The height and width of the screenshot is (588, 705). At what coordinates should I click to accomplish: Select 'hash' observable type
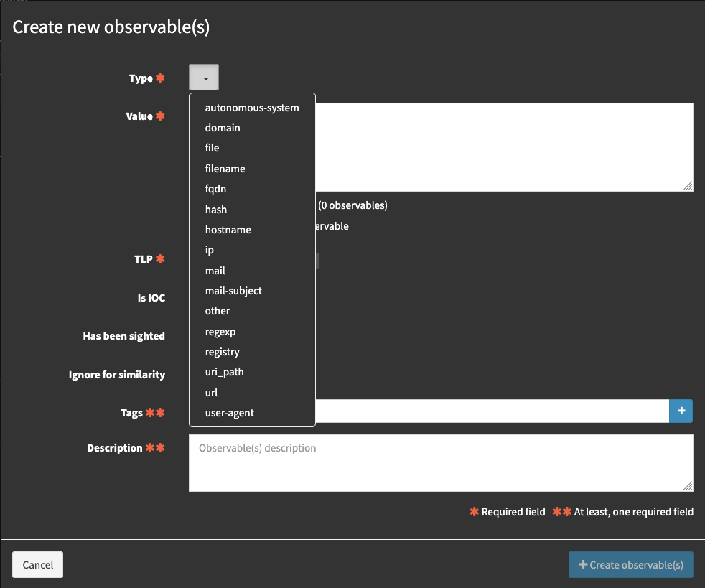[x=215, y=210]
